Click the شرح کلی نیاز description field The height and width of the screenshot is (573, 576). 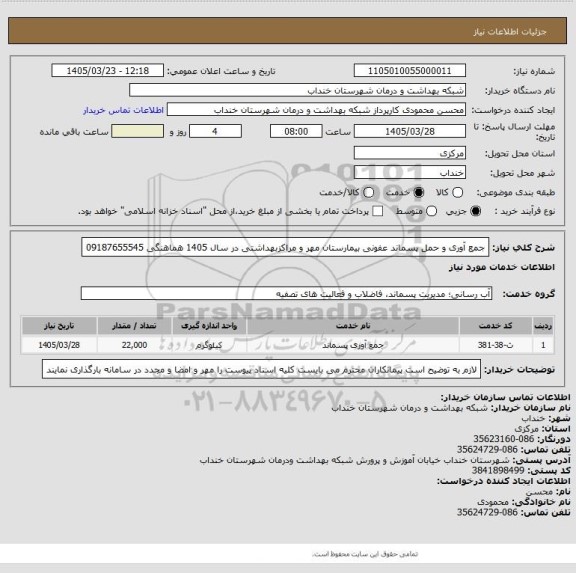285,247
